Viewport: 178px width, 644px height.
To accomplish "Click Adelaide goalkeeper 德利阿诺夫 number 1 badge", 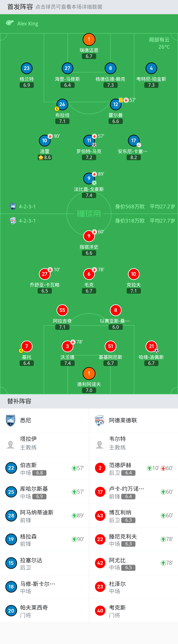I will click(x=89, y=373).
